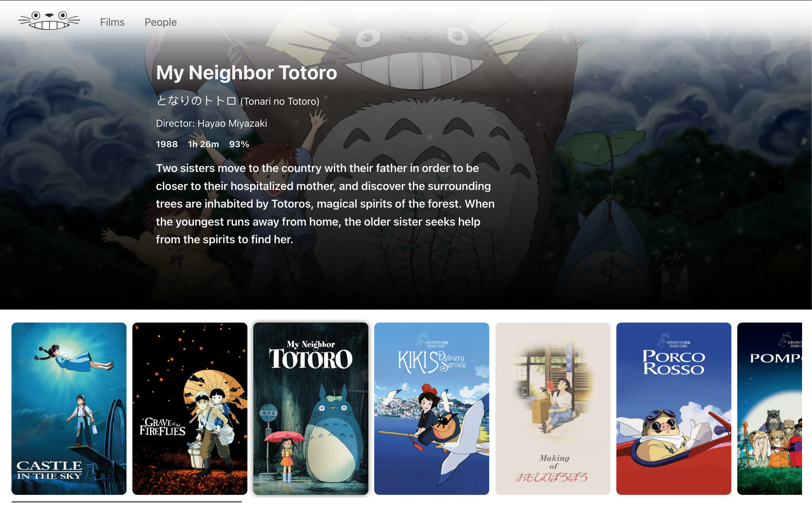Screen dimensions: 812x515
Task: Click the release year 1988
Action: coord(166,144)
